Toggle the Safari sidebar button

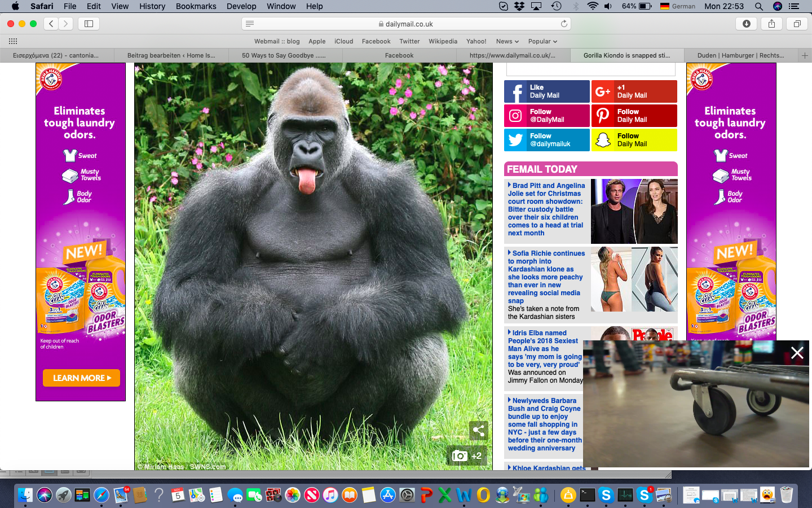(89, 24)
